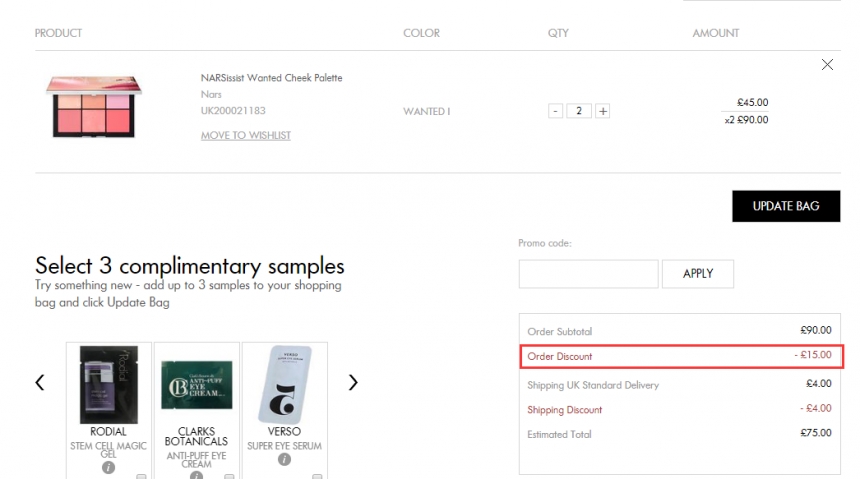Viewport: 860px width, 479px height.
Task: Open info icon for Rodial sample
Action: click(x=108, y=467)
